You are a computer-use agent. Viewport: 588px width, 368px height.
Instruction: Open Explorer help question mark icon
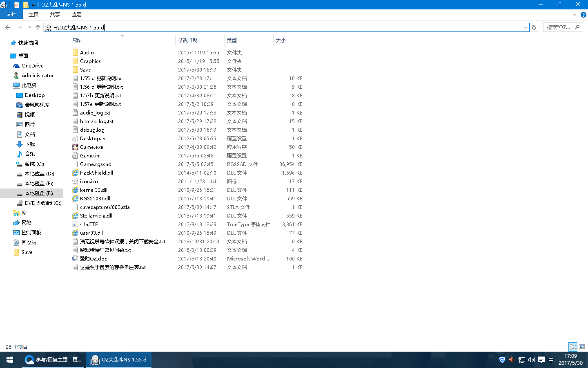click(x=584, y=15)
